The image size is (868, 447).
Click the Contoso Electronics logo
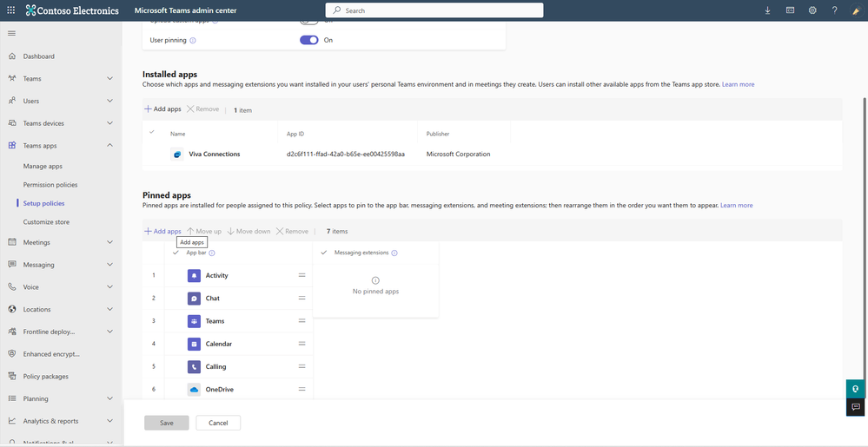click(72, 10)
